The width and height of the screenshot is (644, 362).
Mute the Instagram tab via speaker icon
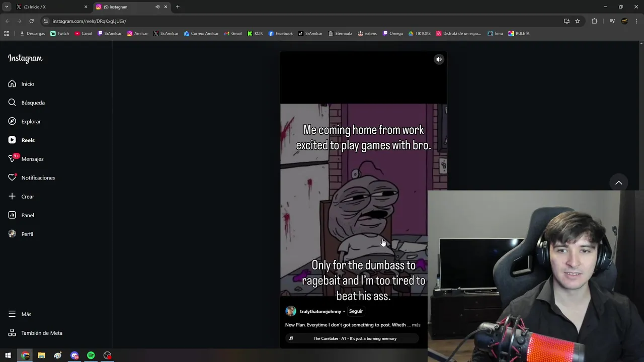[157, 7]
